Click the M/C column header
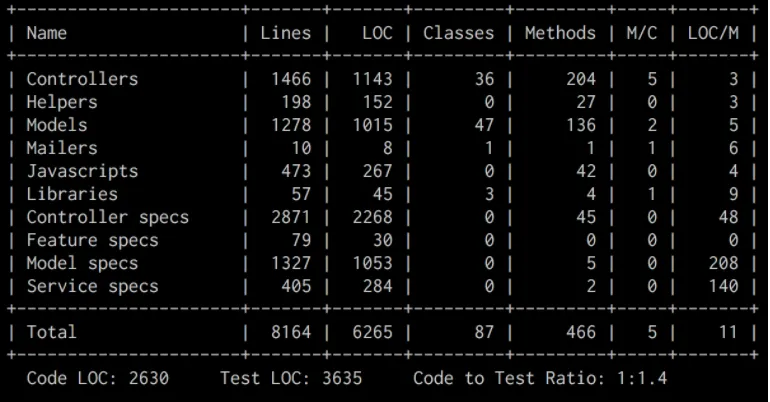Image resolution: width=770 pixels, height=402 pixels. 641,33
